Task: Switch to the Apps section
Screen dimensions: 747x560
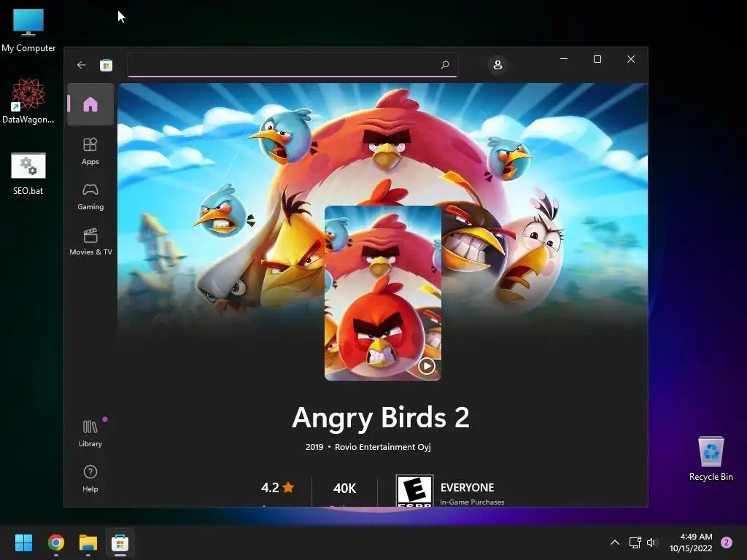Action: pyautogui.click(x=90, y=151)
